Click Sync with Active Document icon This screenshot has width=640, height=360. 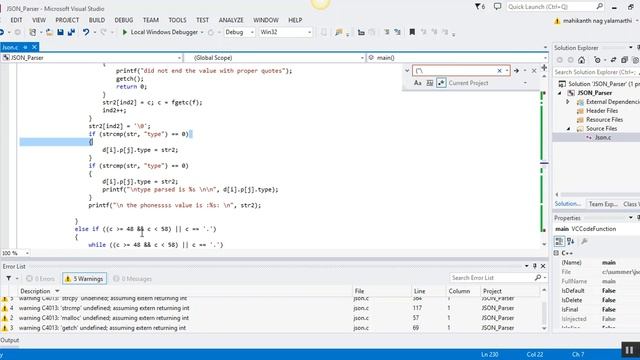click(x=613, y=60)
